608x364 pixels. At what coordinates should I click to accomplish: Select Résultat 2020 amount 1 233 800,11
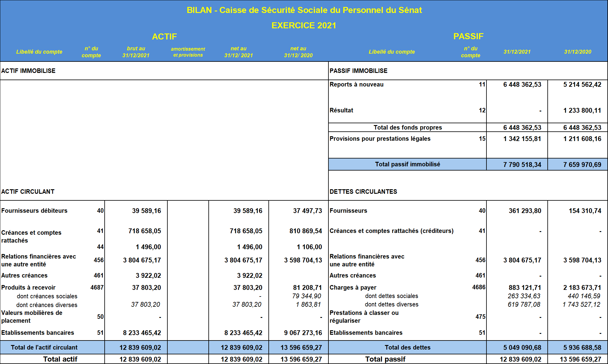582,111
